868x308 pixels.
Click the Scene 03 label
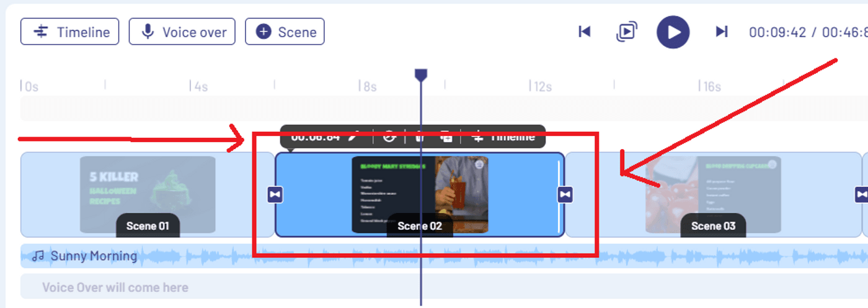coord(713,225)
